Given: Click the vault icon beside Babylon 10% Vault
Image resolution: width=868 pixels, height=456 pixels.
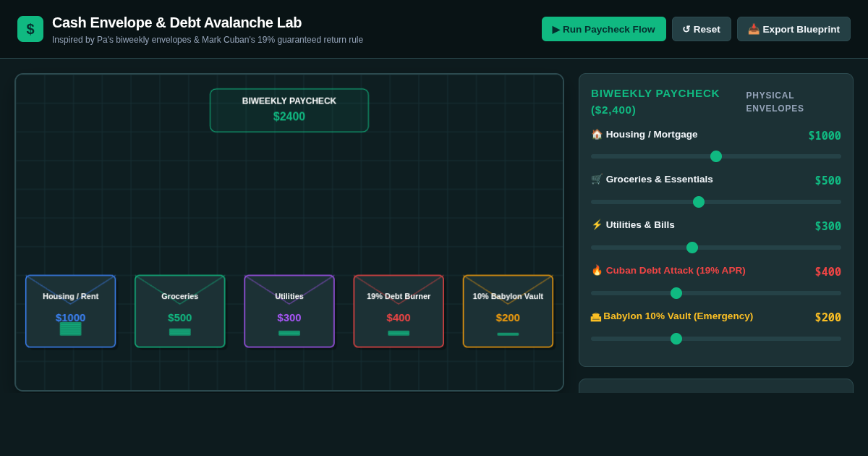Looking at the screenshot, I should click(596, 316).
